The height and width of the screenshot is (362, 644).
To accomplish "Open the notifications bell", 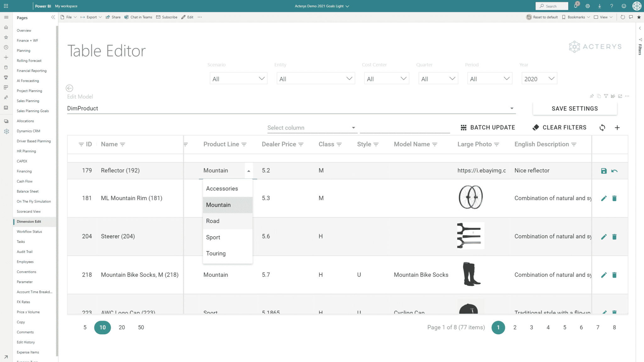I will click(x=576, y=6).
